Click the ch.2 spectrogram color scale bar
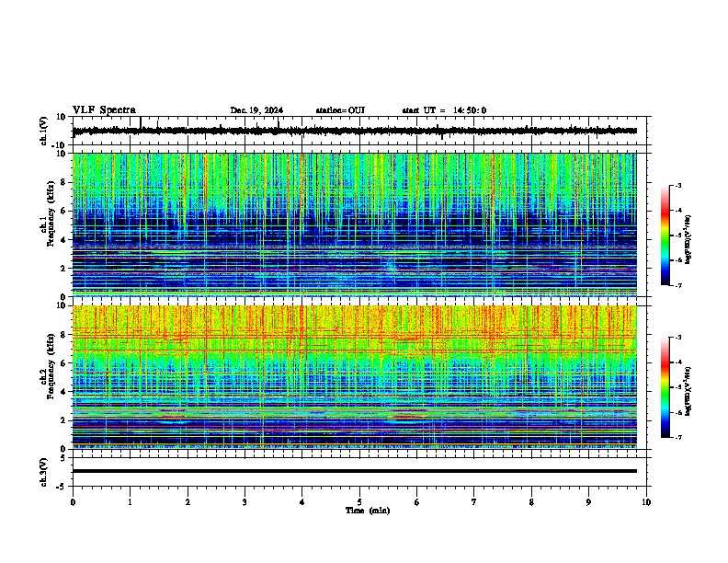 (x=665, y=387)
